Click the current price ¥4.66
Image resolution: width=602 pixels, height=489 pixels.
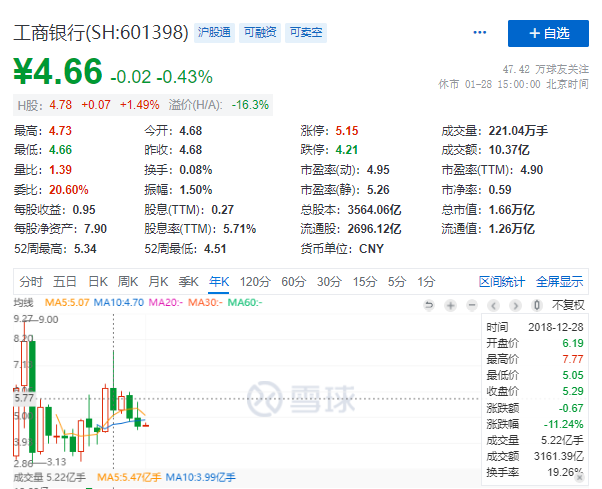point(58,71)
